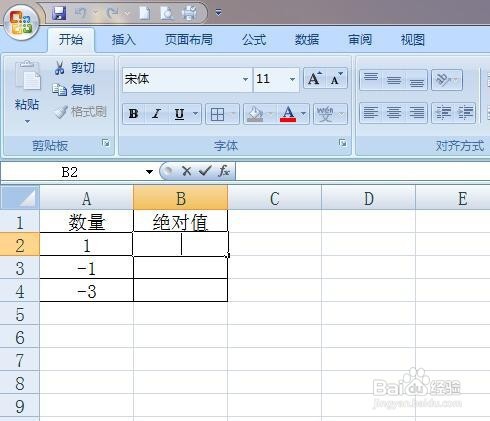This screenshot has height=421, width=490.
Task: Create a new blank workbook from quick access
Action: (144, 13)
